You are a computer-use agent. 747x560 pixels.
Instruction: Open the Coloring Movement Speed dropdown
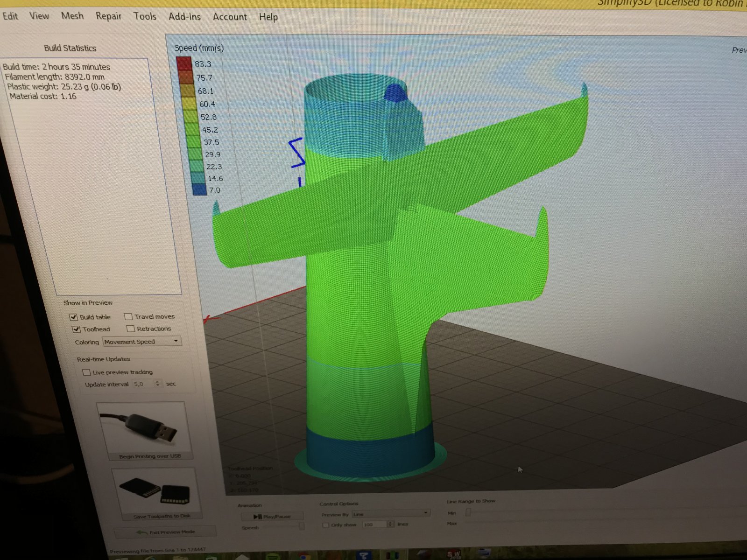pos(142,342)
